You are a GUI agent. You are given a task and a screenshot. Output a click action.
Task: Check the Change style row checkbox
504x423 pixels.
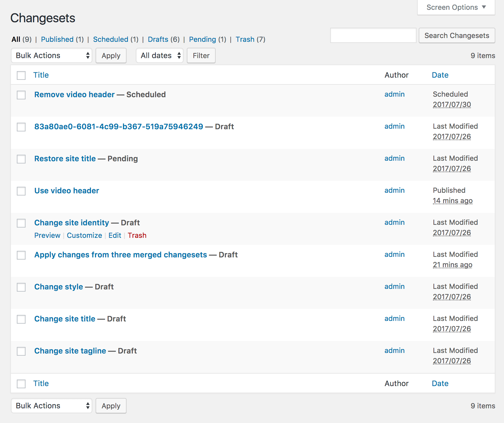click(x=21, y=287)
